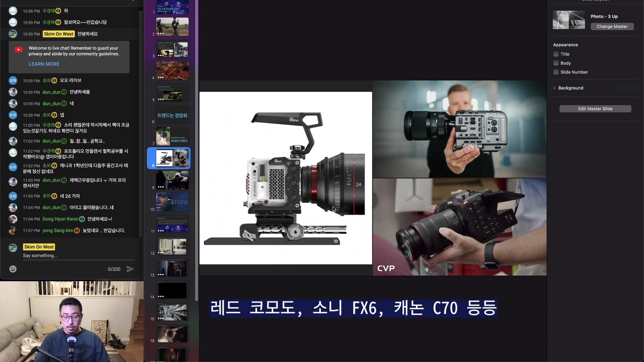Click the Sony FX6 photo on slide
The width and height of the screenshot is (644, 362).
[460, 129]
